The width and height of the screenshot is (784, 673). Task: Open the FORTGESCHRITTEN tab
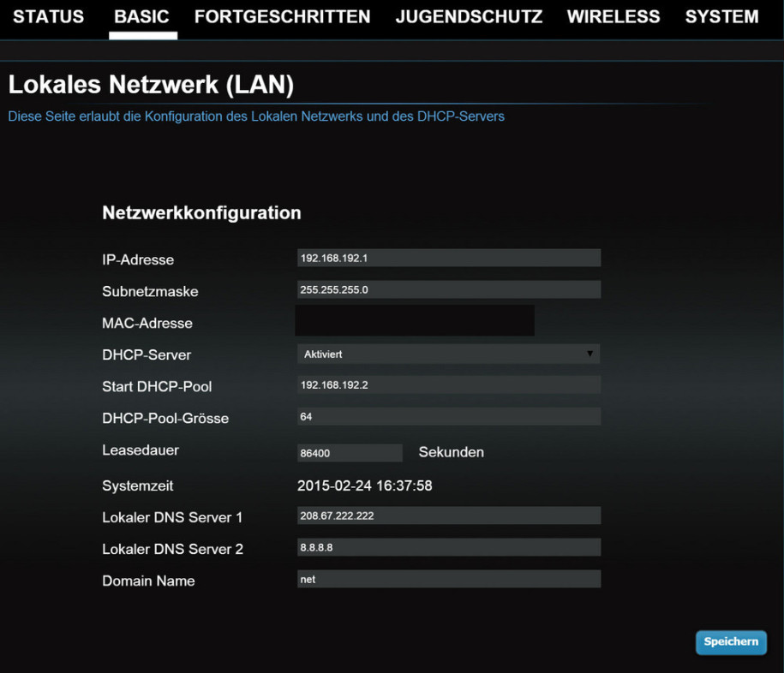(x=283, y=16)
